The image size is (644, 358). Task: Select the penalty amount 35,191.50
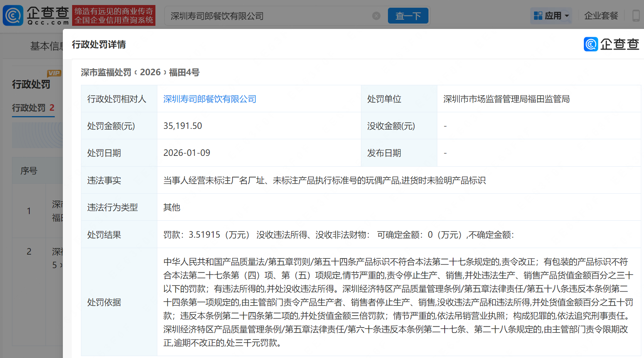(183, 126)
